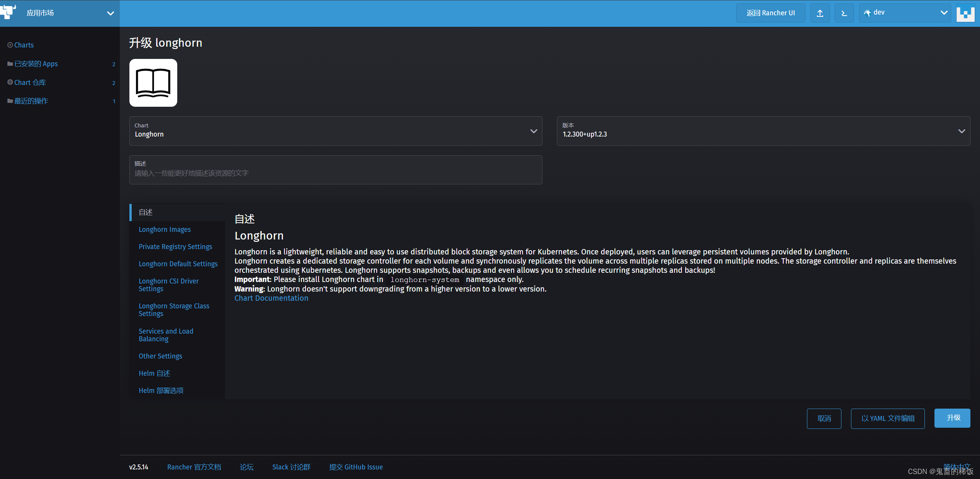980x479 pixels.
Task: Click 以 YAML 文件编辑 button
Action: 887,419
